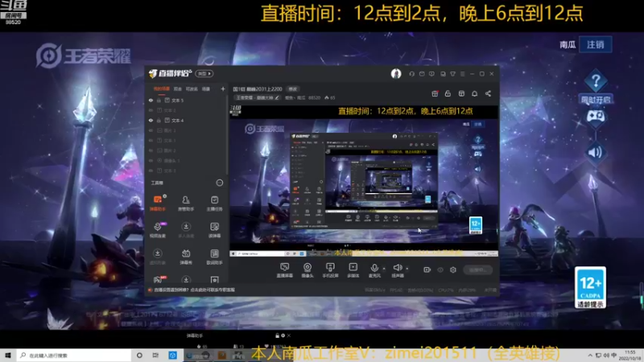The height and width of the screenshot is (362, 644).
Task: Open the mail envelope icon in title bar
Action: tap(422, 74)
